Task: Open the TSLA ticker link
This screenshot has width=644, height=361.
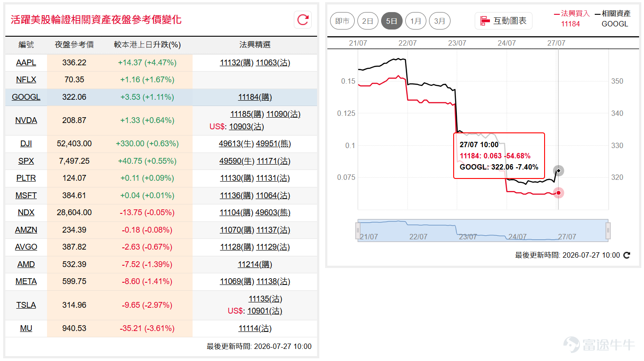Action: [26, 305]
